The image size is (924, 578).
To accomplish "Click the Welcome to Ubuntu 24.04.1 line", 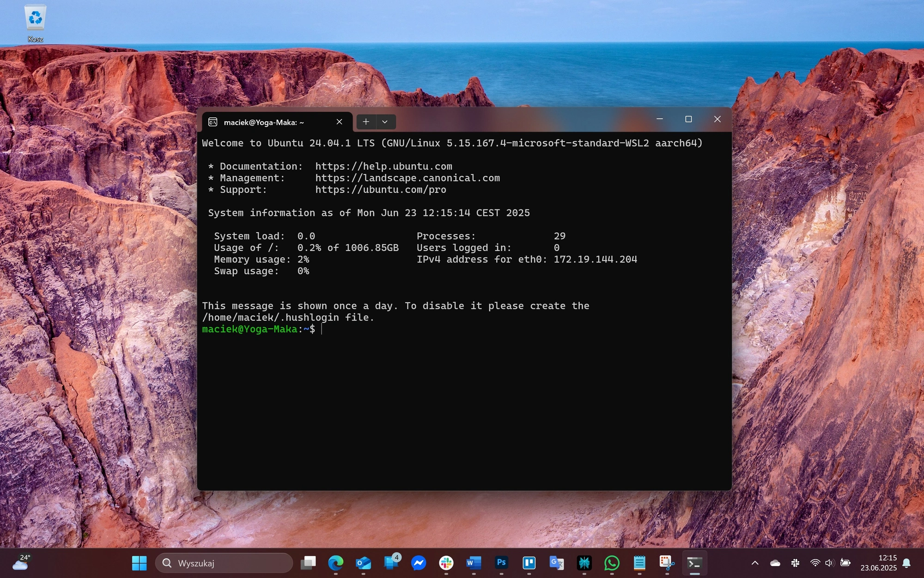I will (x=452, y=143).
